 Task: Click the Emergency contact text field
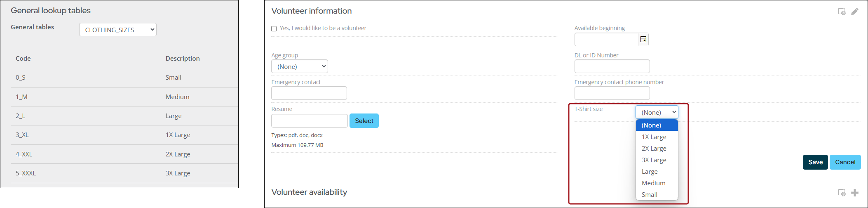click(x=309, y=93)
